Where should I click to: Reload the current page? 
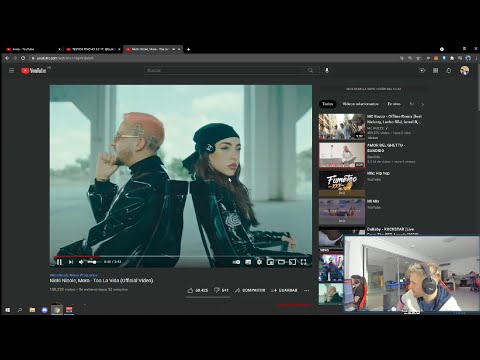click(x=23, y=58)
